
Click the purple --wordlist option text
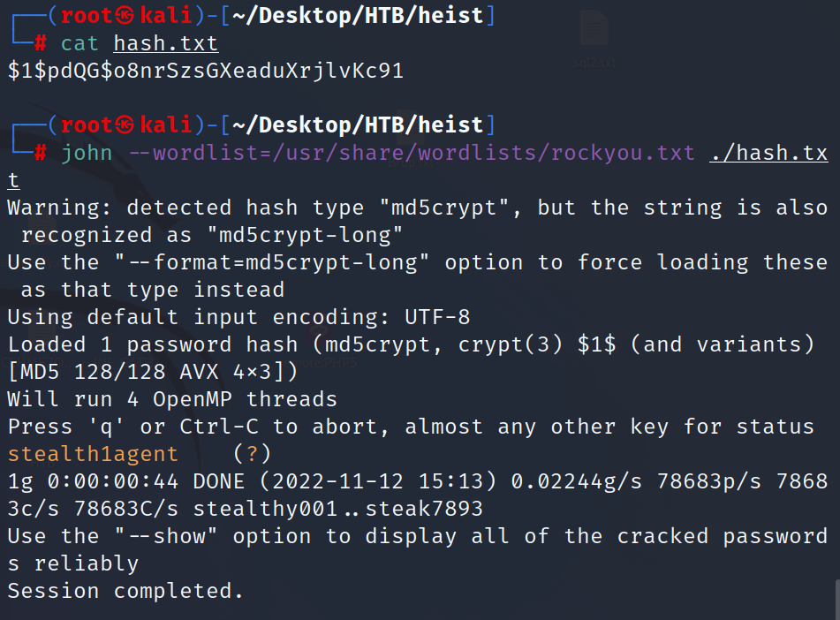pos(412,153)
